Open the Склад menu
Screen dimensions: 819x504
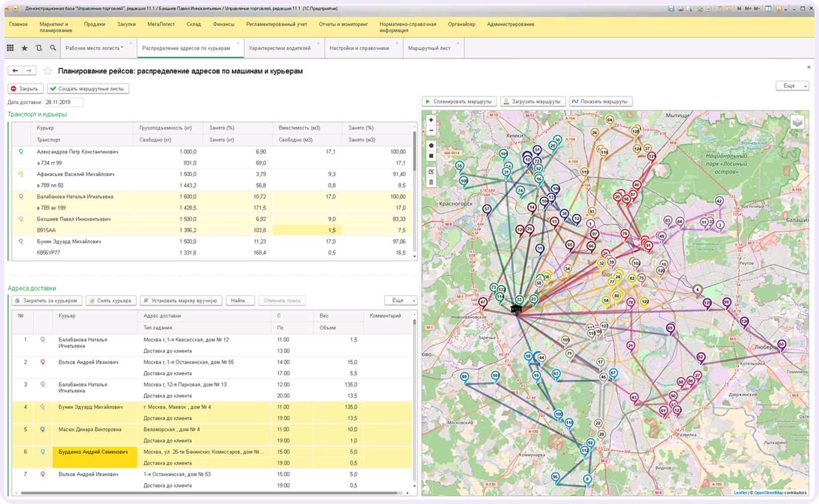tap(193, 24)
